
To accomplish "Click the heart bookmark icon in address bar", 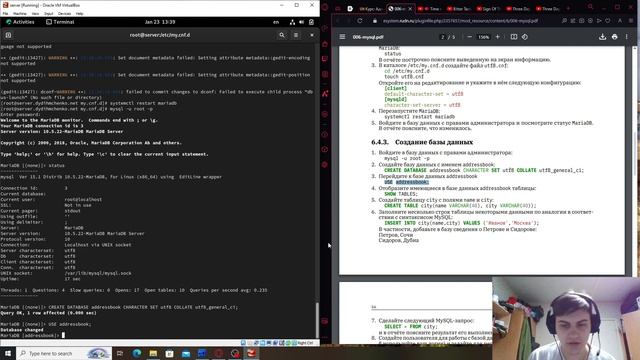I will (608, 21).
